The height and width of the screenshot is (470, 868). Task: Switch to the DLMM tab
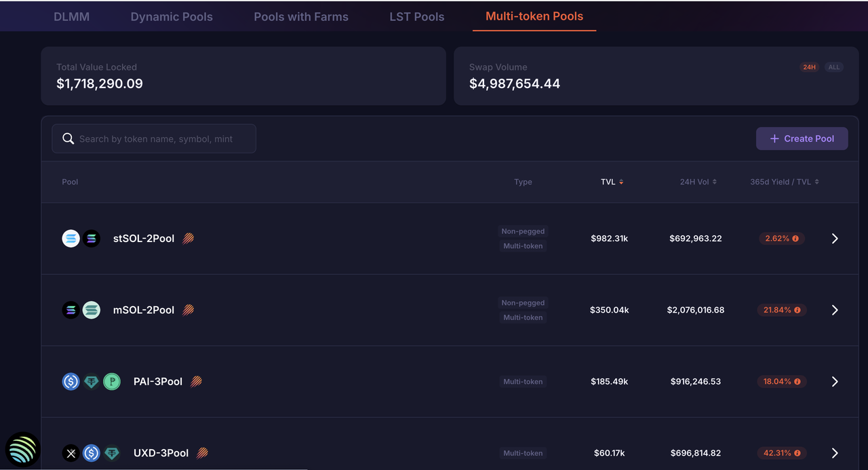(x=71, y=17)
